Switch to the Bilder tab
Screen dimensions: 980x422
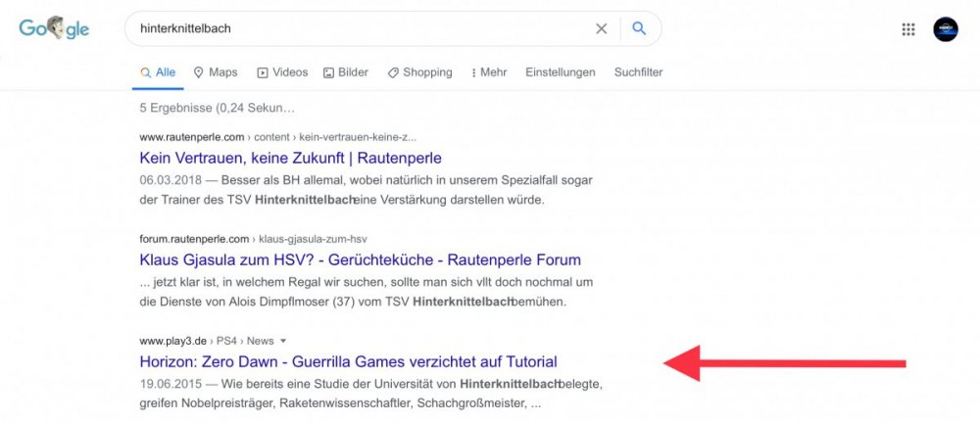coord(346,72)
